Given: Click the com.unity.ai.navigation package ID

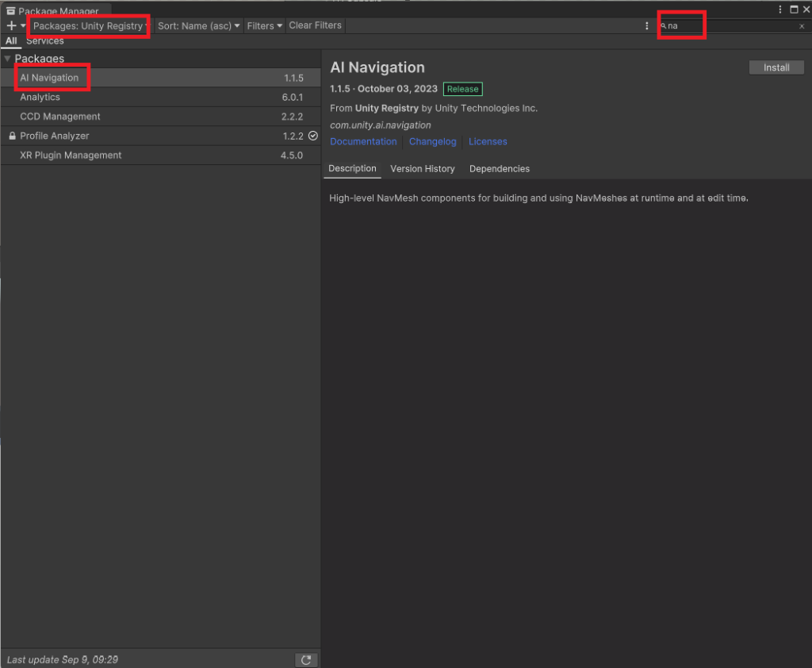Looking at the screenshot, I should point(380,125).
